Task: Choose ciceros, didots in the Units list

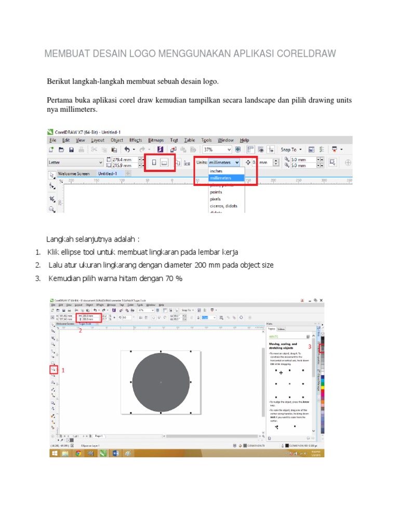Action: (227, 206)
